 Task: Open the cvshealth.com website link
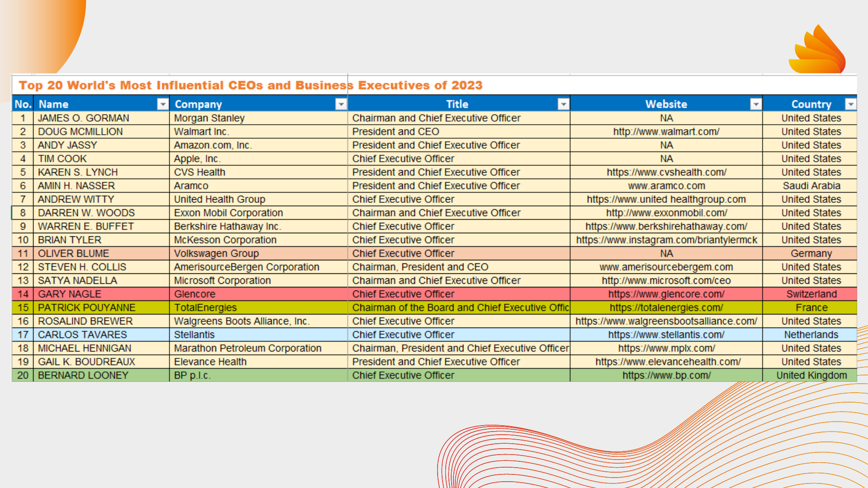point(666,172)
